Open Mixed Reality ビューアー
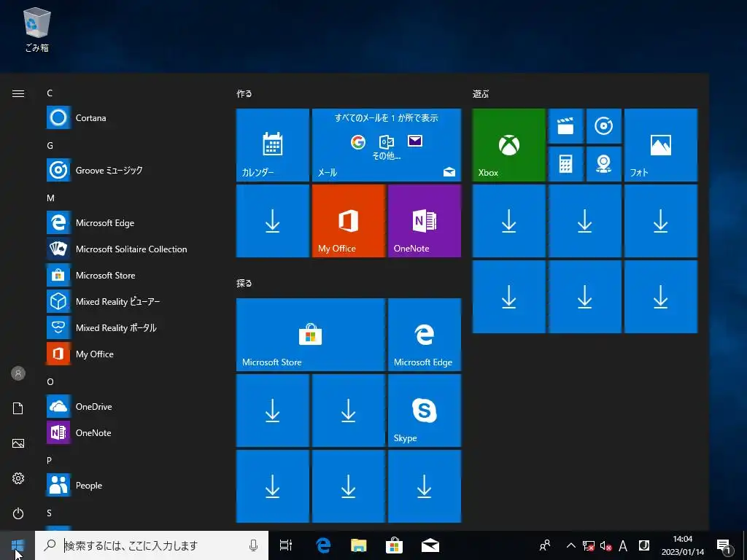This screenshot has width=747, height=560. (128, 301)
